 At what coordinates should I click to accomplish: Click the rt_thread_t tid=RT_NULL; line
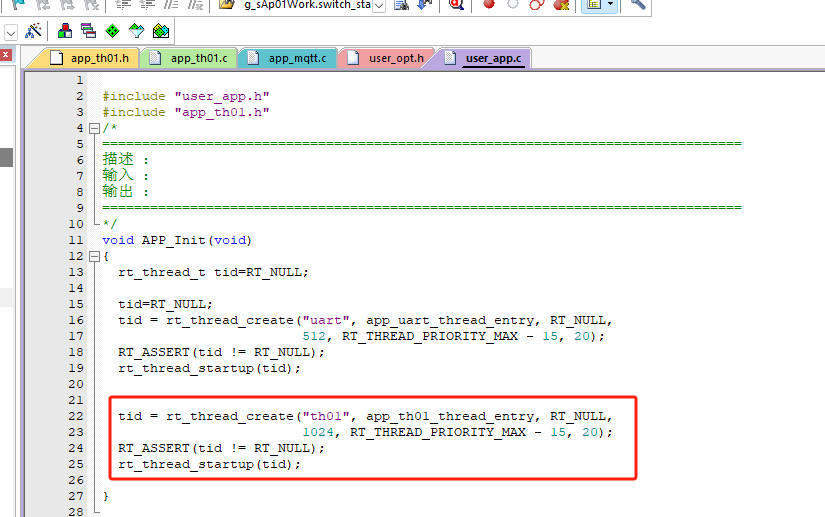213,272
